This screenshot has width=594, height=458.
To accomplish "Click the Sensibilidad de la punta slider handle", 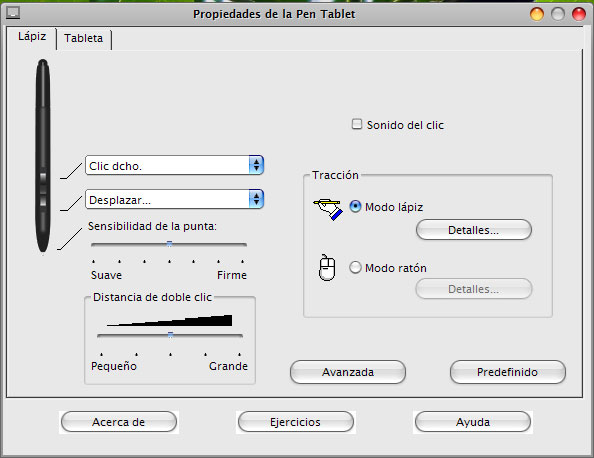I will tap(169, 244).
